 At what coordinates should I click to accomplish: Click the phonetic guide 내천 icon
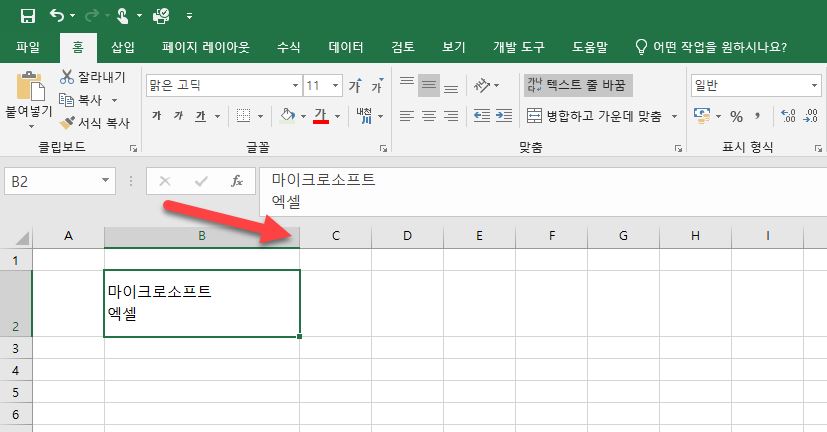[364, 116]
